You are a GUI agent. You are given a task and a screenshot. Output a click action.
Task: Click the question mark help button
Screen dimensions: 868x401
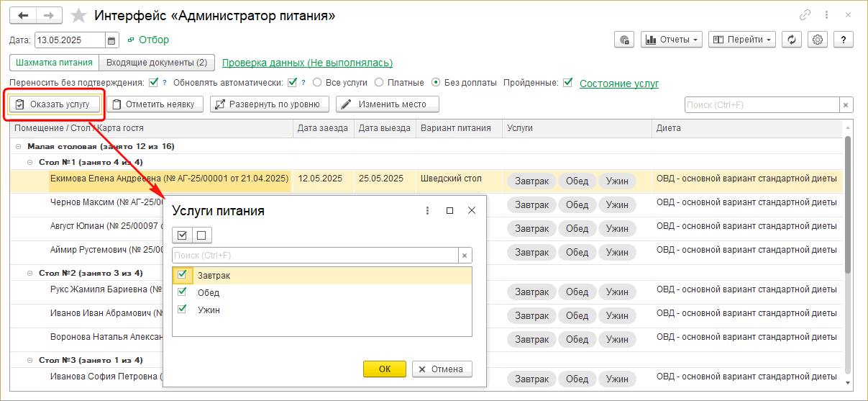(843, 40)
